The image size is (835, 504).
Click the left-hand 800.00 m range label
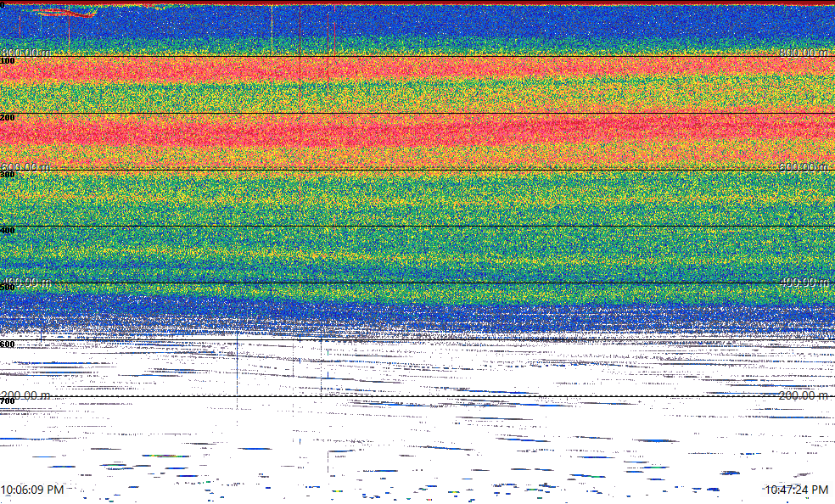tap(25, 52)
